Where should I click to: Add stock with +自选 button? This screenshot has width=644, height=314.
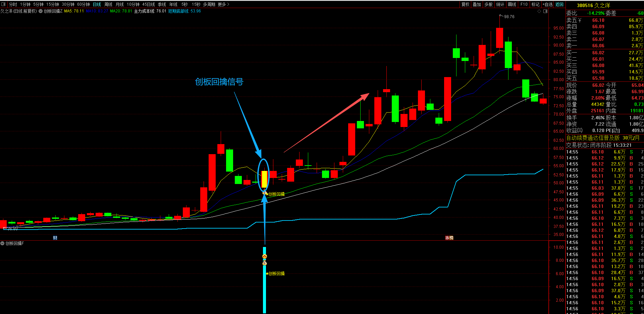(x=548, y=4)
